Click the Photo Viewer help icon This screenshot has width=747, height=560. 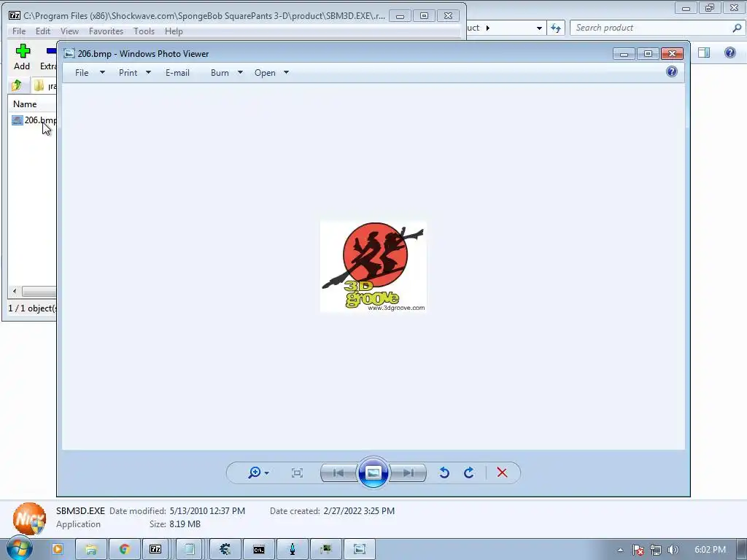click(672, 72)
